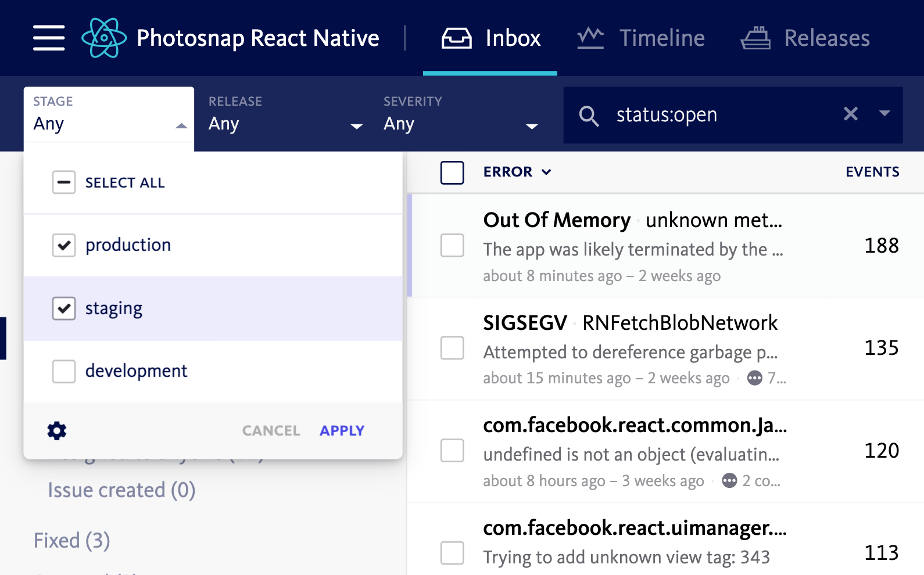Click the search magnifier icon

tap(589, 116)
